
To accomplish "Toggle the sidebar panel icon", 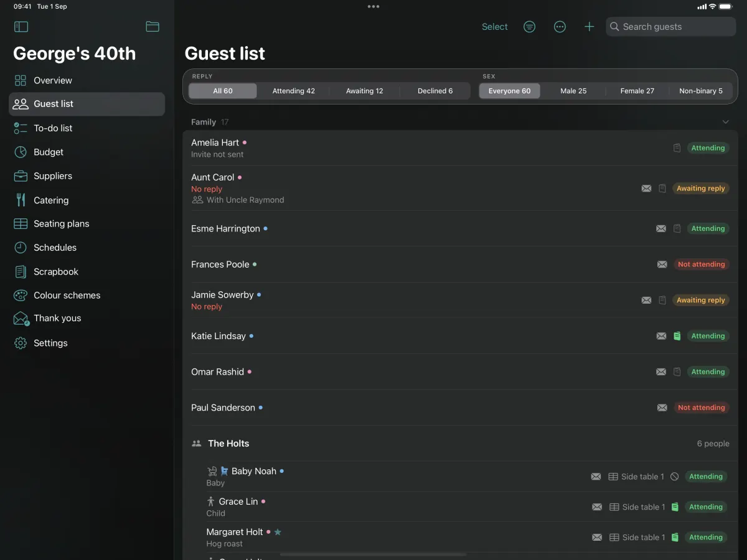I will (x=21, y=27).
